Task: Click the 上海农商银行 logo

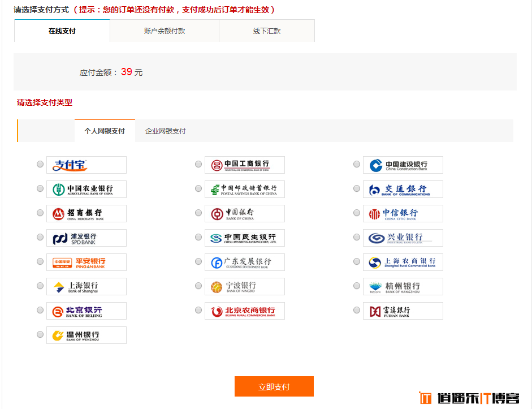Action: (403, 262)
